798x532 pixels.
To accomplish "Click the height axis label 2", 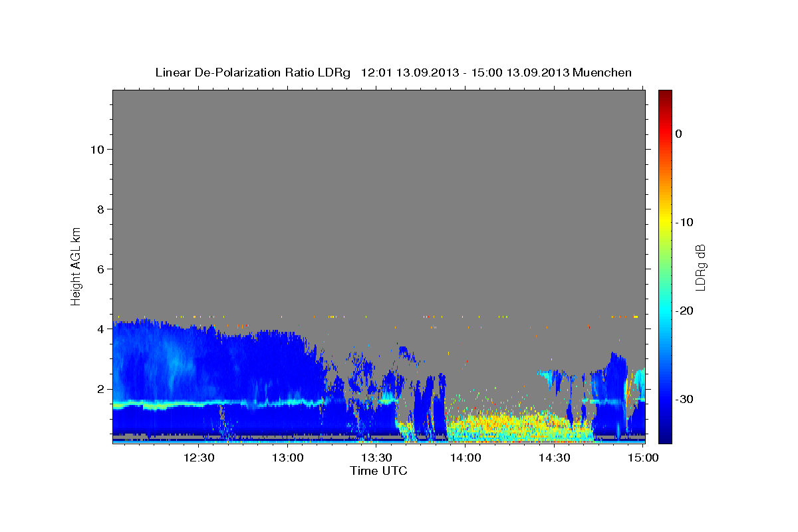I will (99, 388).
